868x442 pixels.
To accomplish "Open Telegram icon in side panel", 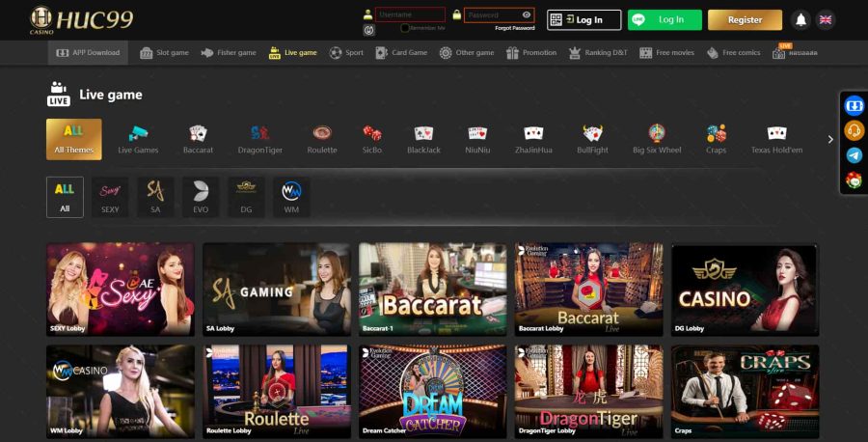I will pyautogui.click(x=854, y=155).
